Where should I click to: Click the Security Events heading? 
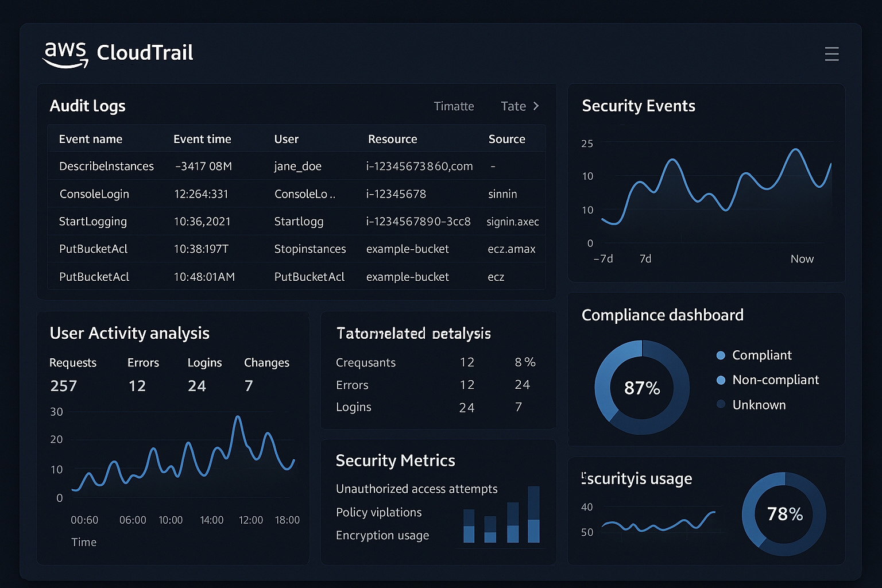point(639,106)
